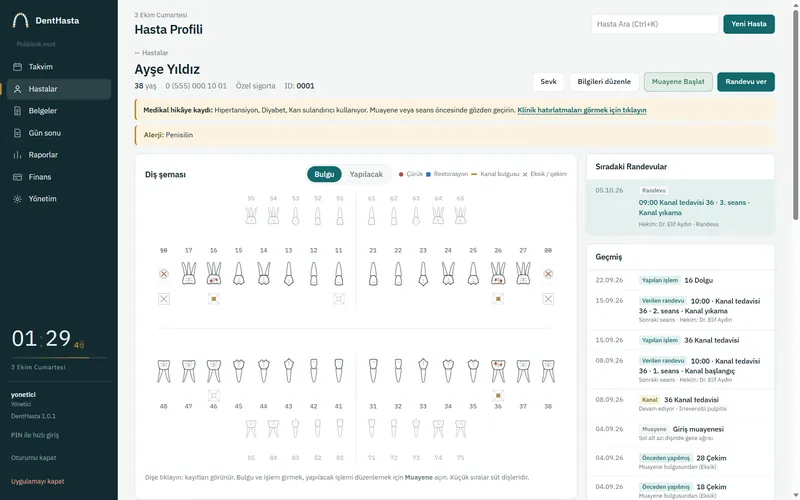Open history entry 36 Kanal tedavisi 15.09.26
The image size is (800, 500).
point(680,340)
